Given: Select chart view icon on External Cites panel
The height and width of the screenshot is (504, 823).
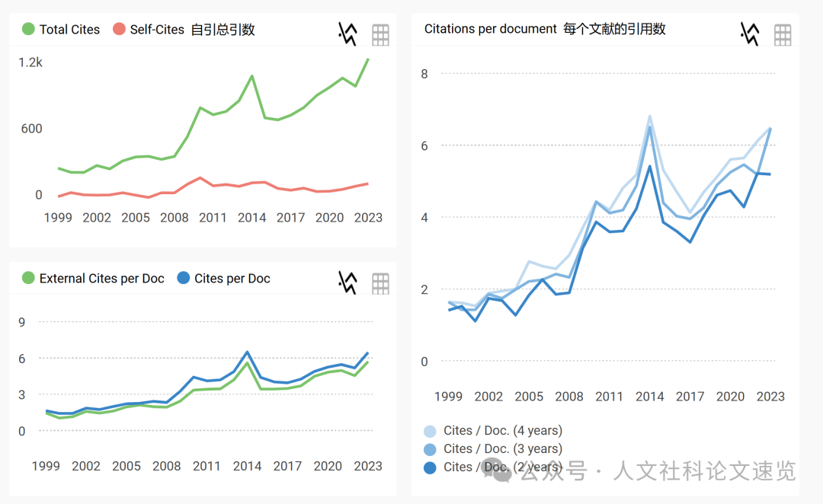Looking at the screenshot, I should 347,282.
